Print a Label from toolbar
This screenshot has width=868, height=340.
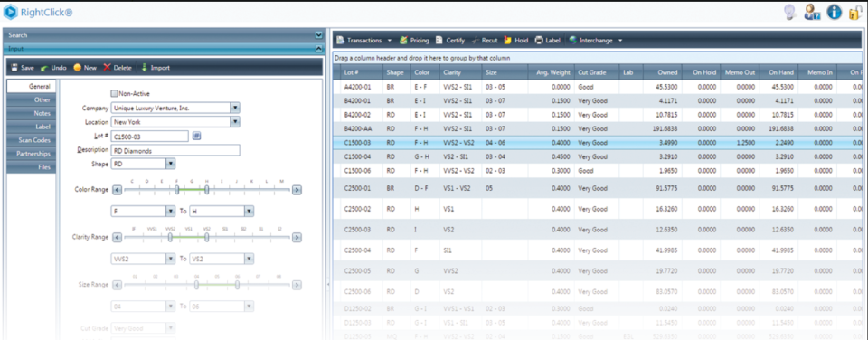click(x=548, y=41)
